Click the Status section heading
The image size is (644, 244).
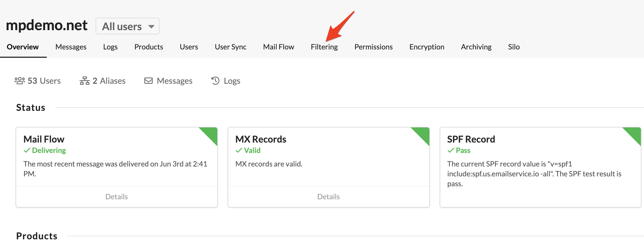(31, 107)
